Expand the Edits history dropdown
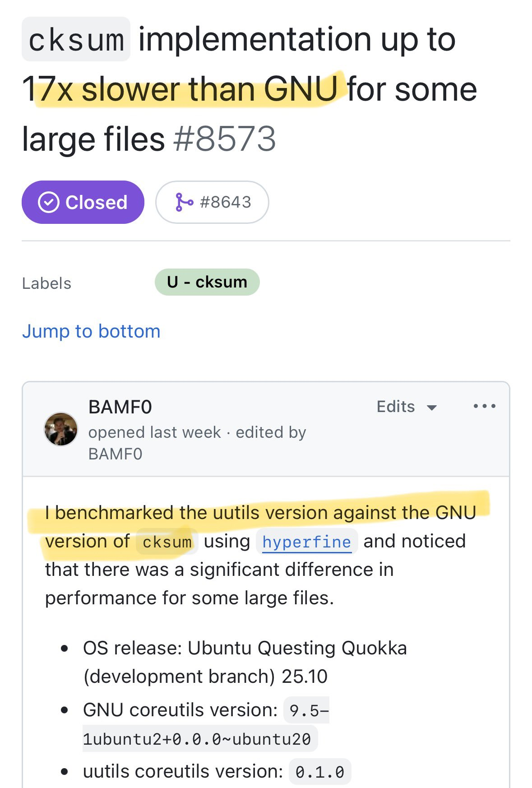Screen dimensions: 532x788 click(407, 407)
